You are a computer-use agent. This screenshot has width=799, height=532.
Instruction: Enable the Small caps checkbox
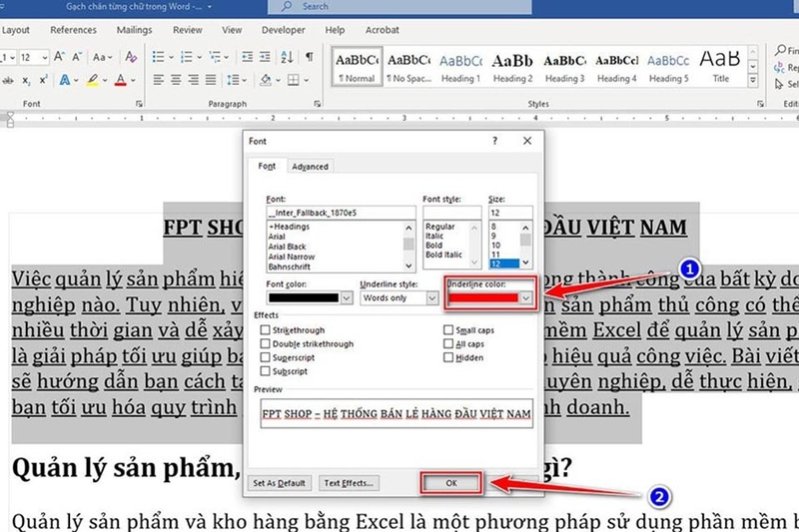[x=448, y=330]
